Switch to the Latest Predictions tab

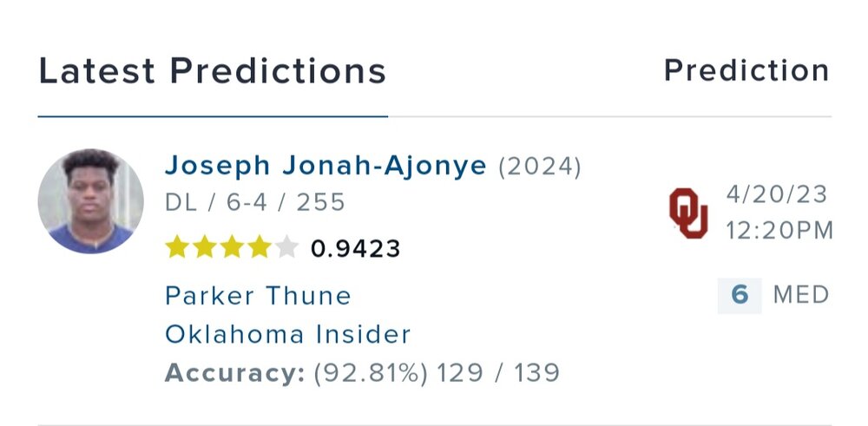213,71
